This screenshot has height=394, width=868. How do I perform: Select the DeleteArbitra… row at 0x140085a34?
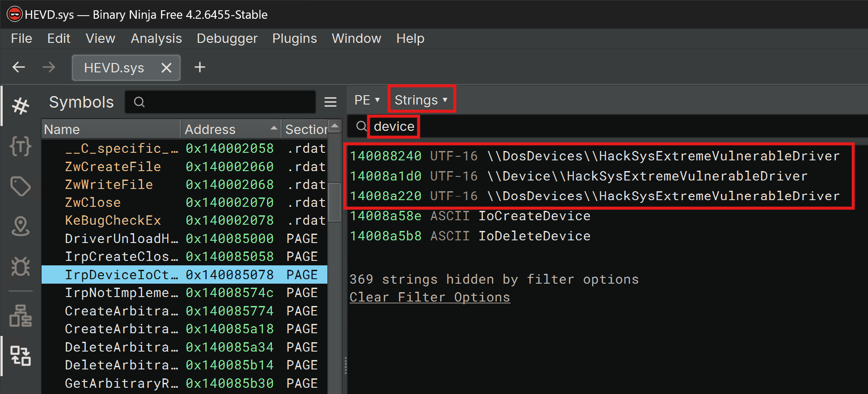coord(184,347)
